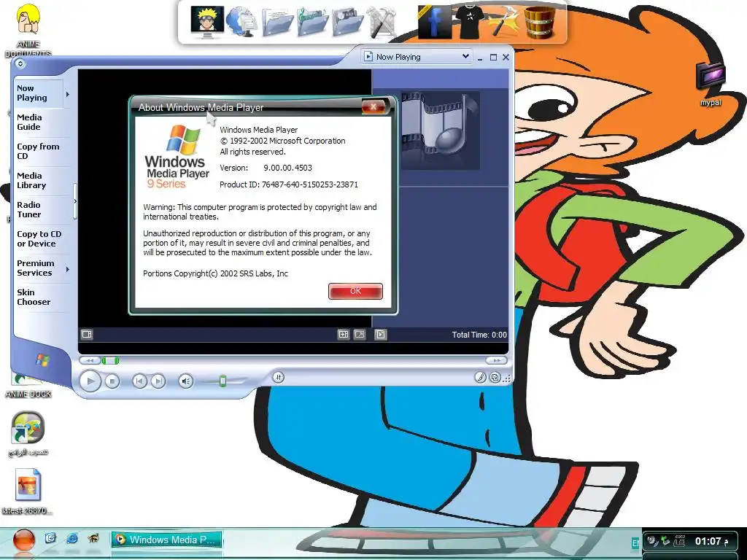Open the wooden bucket dock icon
This screenshot has width=747, height=560.
540,22
